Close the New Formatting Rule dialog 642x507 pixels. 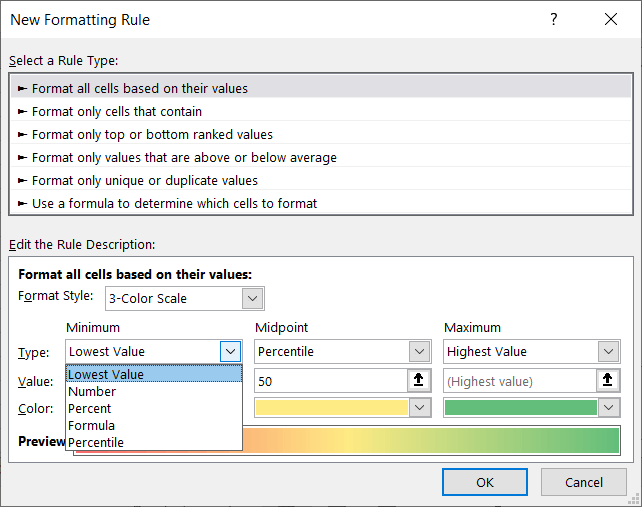[x=611, y=20]
